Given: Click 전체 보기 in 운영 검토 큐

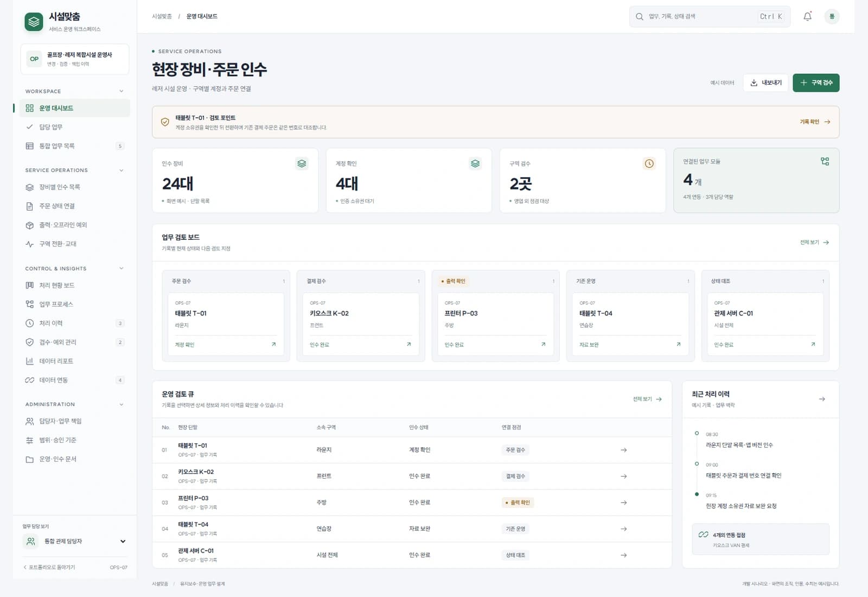Looking at the screenshot, I should [647, 399].
